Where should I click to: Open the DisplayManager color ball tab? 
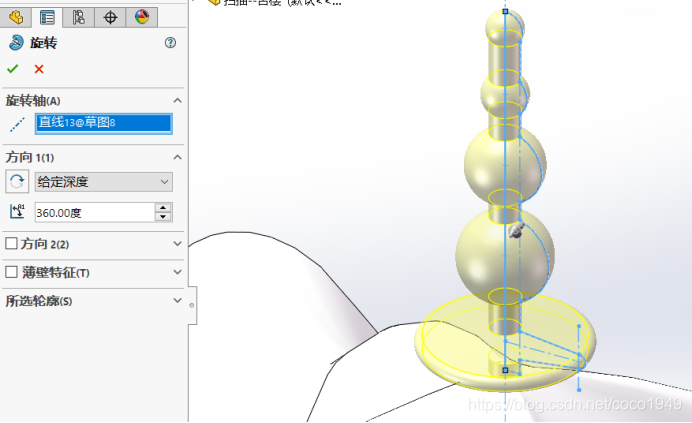[x=142, y=18]
